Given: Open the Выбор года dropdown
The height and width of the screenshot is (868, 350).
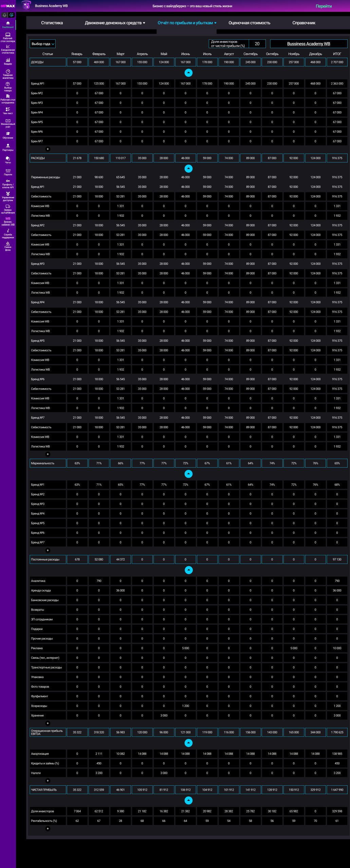Looking at the screenshot, I should tap(42, 44).
